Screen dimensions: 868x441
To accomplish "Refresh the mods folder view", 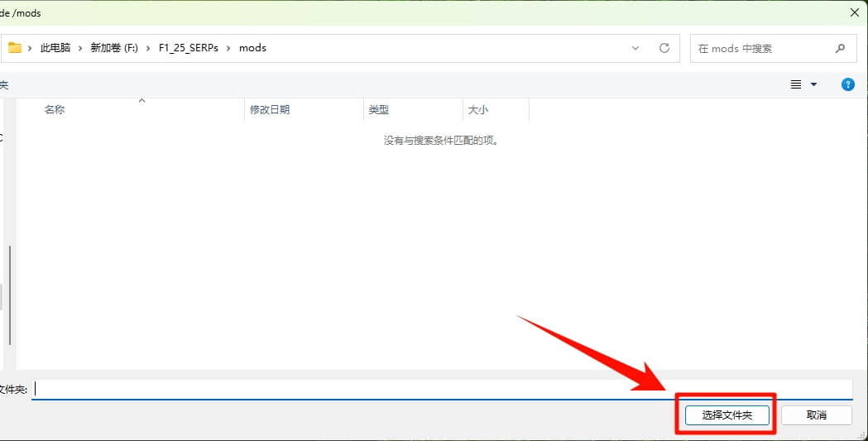I will pos(664,48).
